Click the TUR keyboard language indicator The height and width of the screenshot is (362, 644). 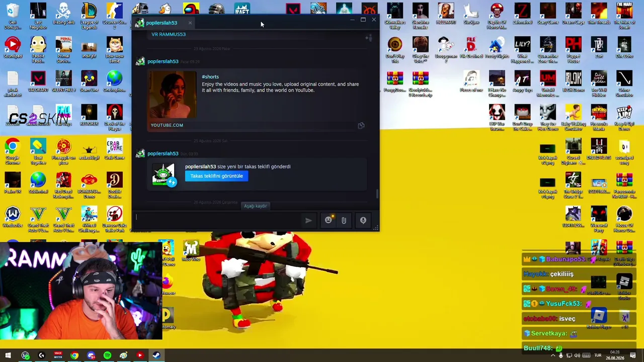coord(598,355)
